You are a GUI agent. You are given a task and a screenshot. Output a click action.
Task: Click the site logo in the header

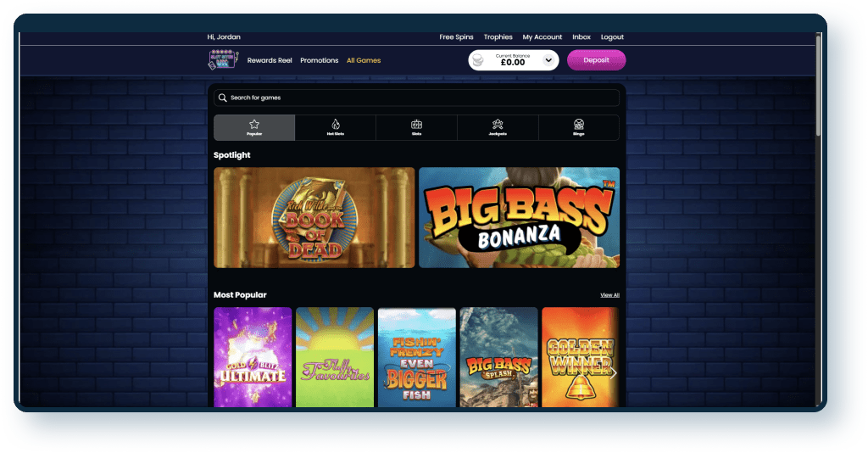click(223, 60)
